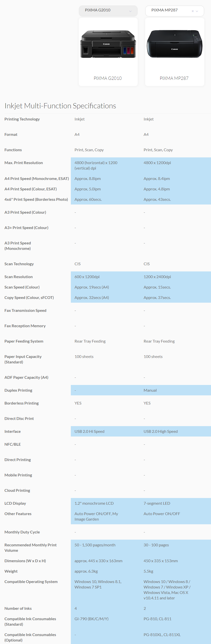Screen dimensions: 211x644
Task: Open the PIXMA G2010 name link below image
Action: click(x=108, y=78)
